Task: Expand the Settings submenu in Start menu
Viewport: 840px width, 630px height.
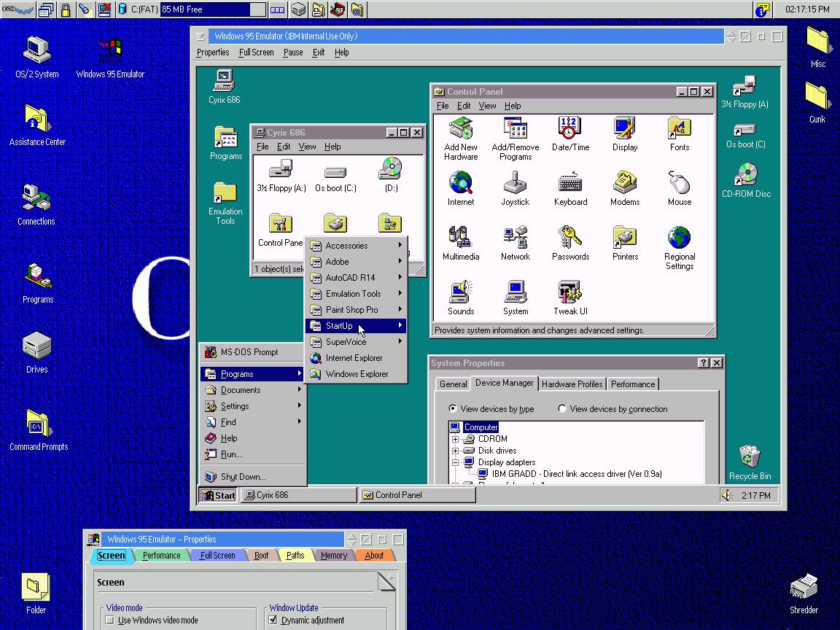Action: click(x=253, y=406)
